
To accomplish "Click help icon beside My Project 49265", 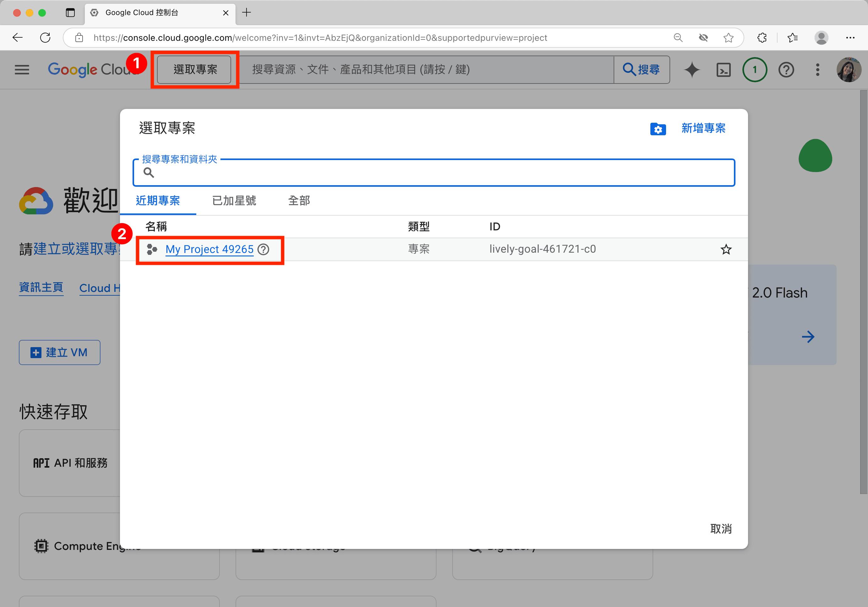I will coord(263,249).
